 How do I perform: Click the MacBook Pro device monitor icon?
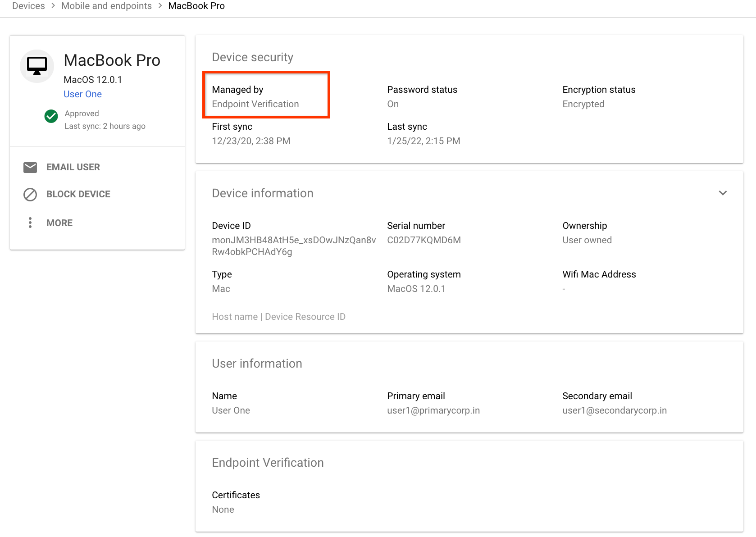tap(37, 66)
